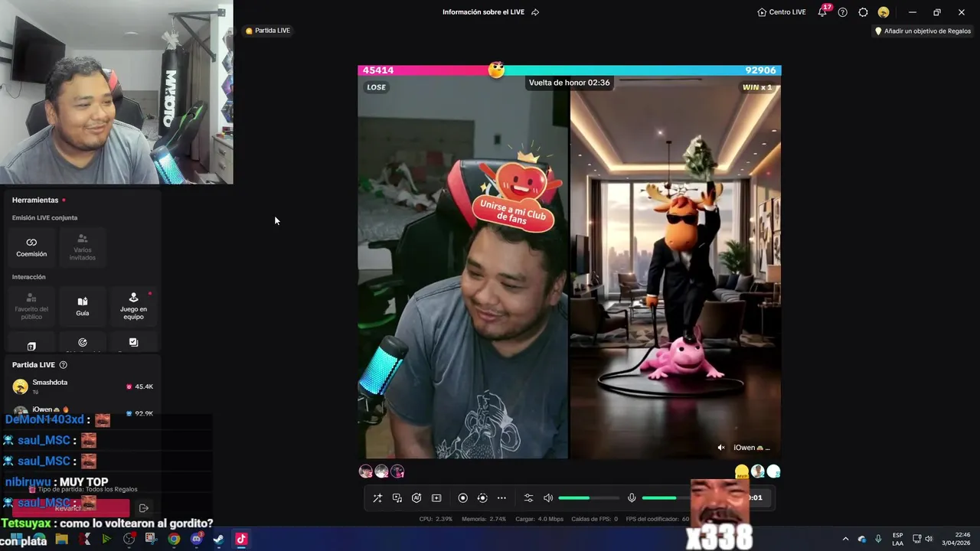Adjust the microphone volume slider

[x=666, y=498]
